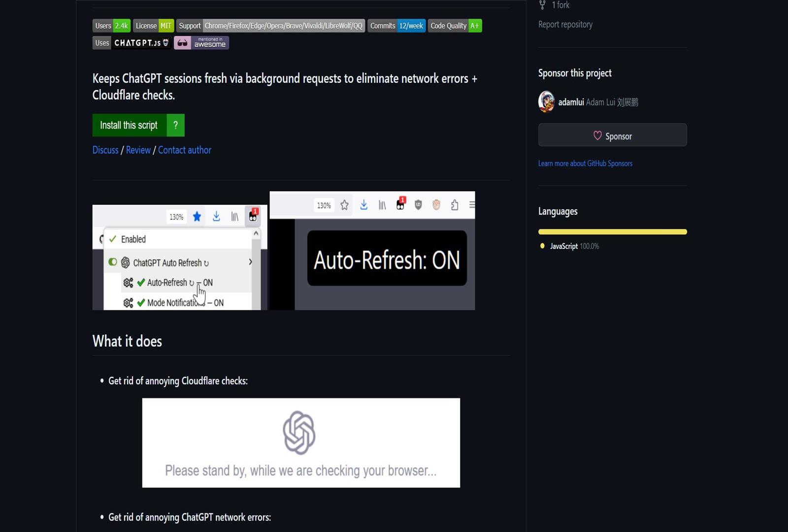Click the 130% zoom indicator in the toolbar
Image resolution: width=788 pixels, height=532 pixels.
click(176, 217)
